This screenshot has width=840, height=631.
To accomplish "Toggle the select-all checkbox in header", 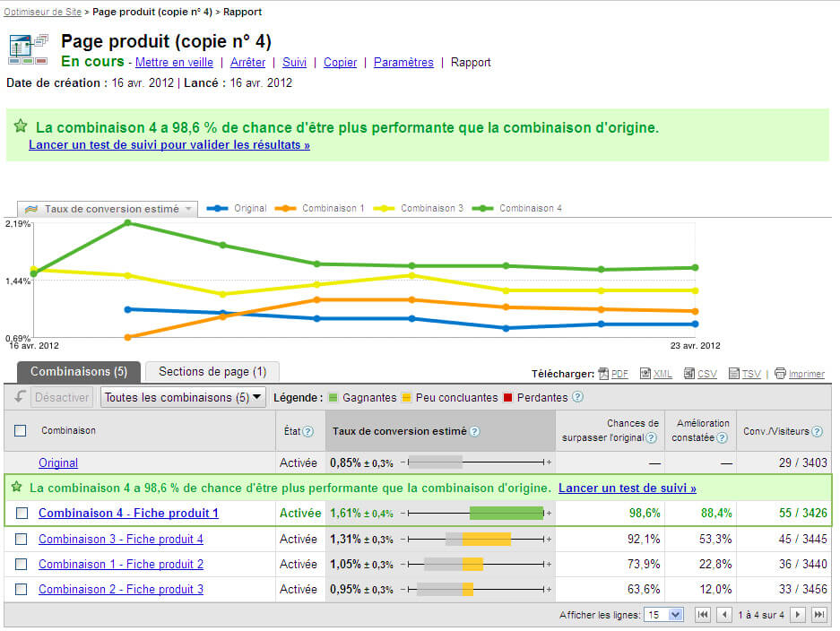I will pos(21,431).
